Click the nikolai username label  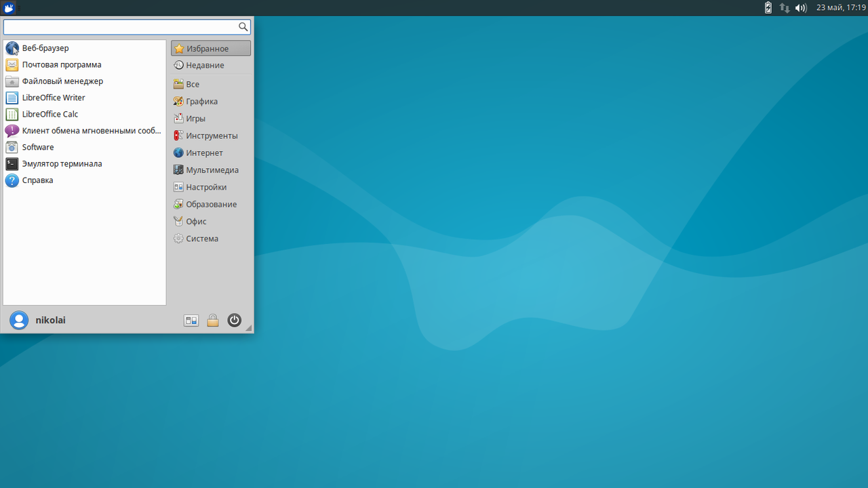[x=51, y=320]
